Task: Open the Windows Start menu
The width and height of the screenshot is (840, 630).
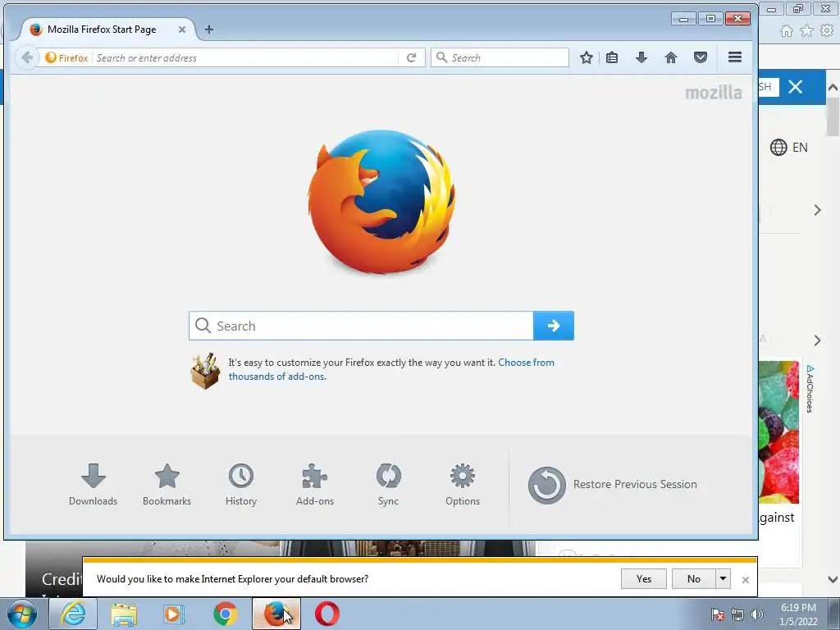Action: tap(21, 614)
